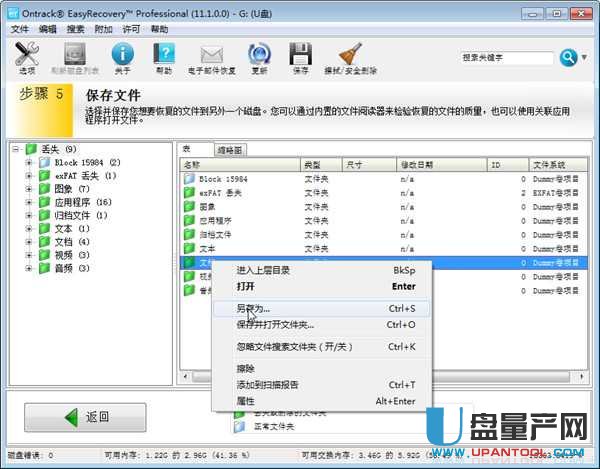Click the blue search magnifier button
Viewport: 600px width, 469px height.
[568, 58]
